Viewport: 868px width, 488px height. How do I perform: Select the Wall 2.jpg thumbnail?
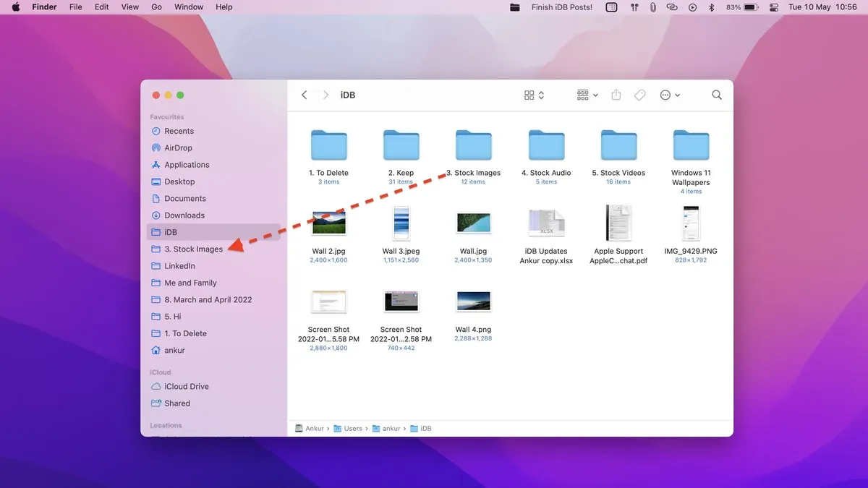click(328, 223)
